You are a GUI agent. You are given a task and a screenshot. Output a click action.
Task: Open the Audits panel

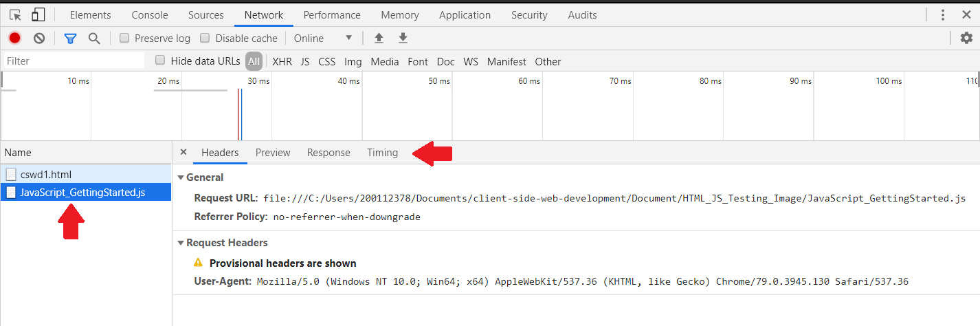[583, 14]
